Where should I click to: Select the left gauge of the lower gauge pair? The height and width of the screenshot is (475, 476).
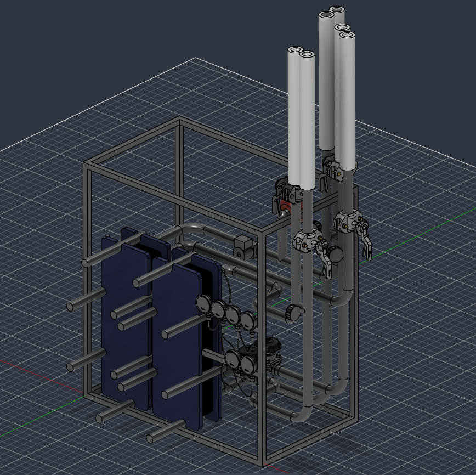(x=233, y=359)
